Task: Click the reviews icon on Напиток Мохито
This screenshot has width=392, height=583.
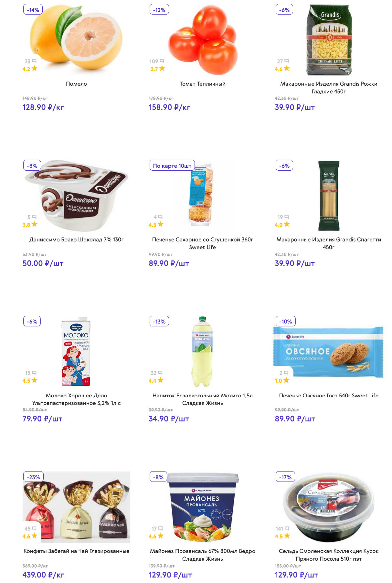Action: pos(160,373)
